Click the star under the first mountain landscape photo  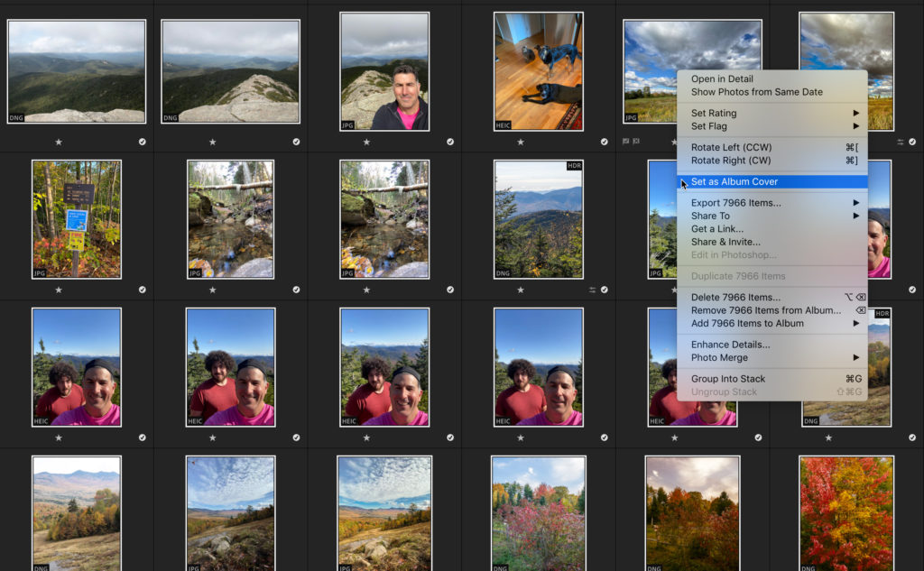[x=59, y=142]
